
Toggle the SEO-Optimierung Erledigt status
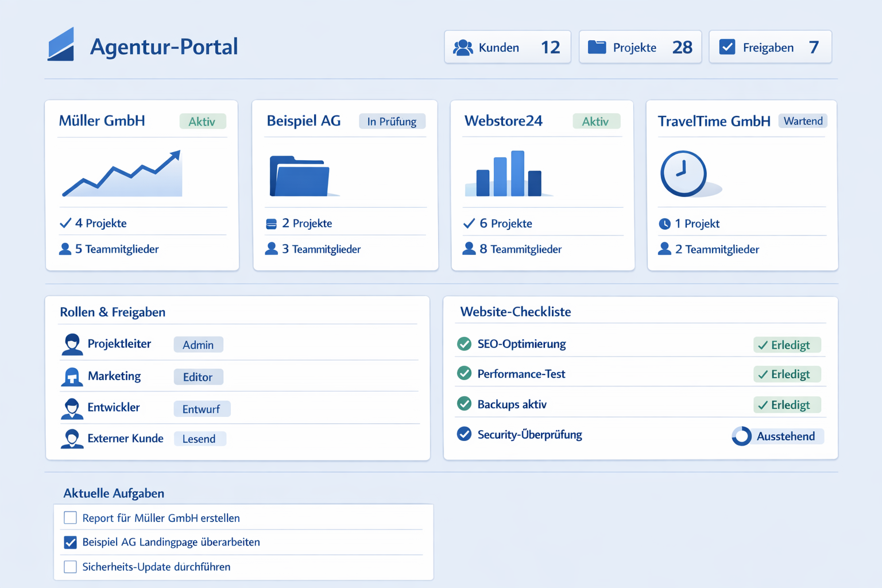click(x=787, y=345)
